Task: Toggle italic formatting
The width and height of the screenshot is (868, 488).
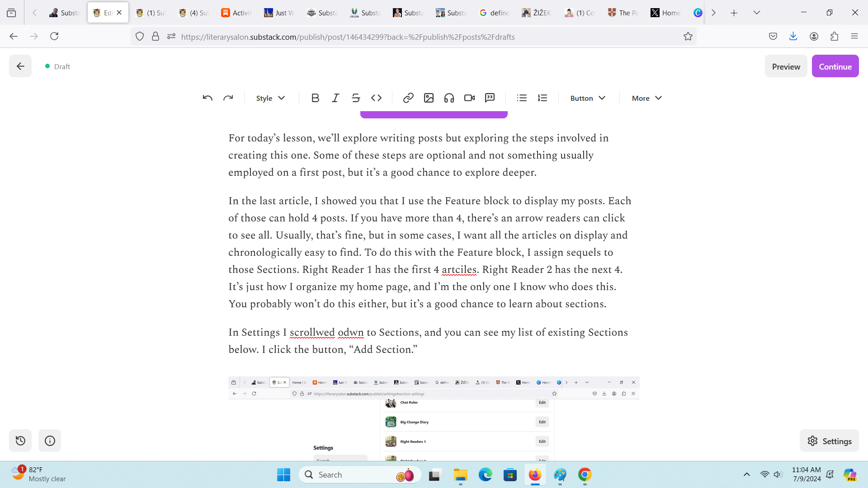Action: (335, 98)
